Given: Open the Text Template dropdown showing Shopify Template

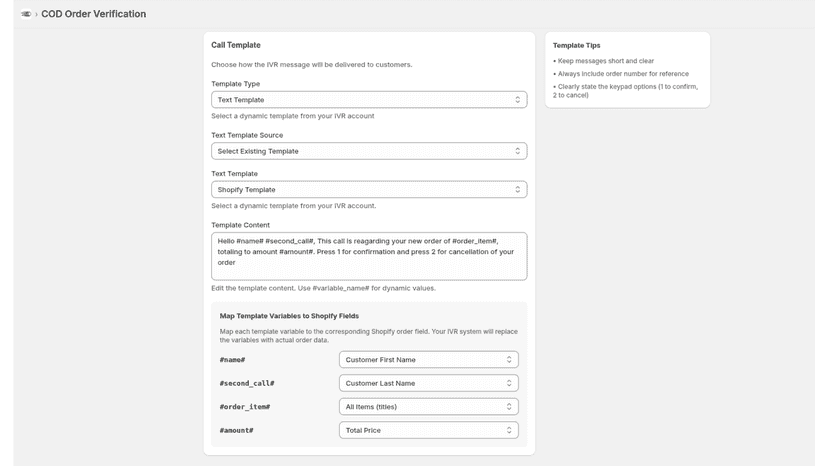Looking at the screenshot, I should 369,190.
